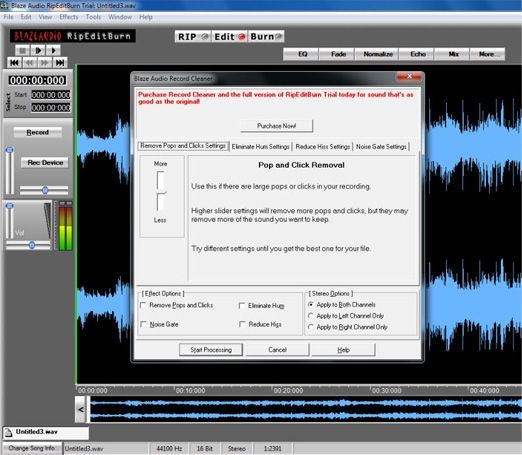The height and width of the screenshot is (455, 522).
Task: Open the Fade effect
Action: [x=338, y=54]
